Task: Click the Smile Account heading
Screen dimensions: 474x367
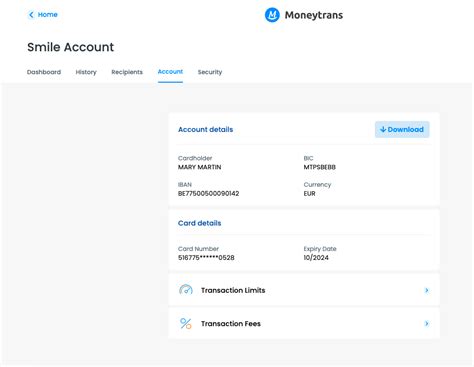Action: click(x=71, y=47)
